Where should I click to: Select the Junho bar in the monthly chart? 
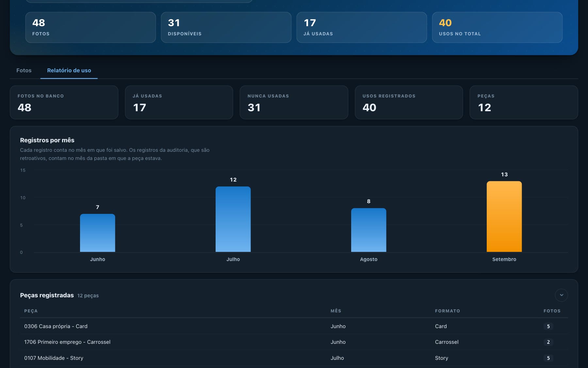click(97, 233)
